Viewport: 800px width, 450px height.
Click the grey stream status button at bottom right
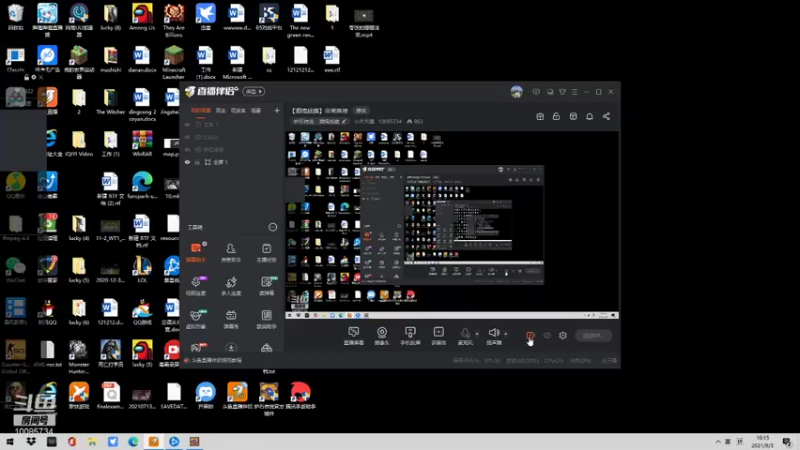pyautogui.click(x=593, y=336)
